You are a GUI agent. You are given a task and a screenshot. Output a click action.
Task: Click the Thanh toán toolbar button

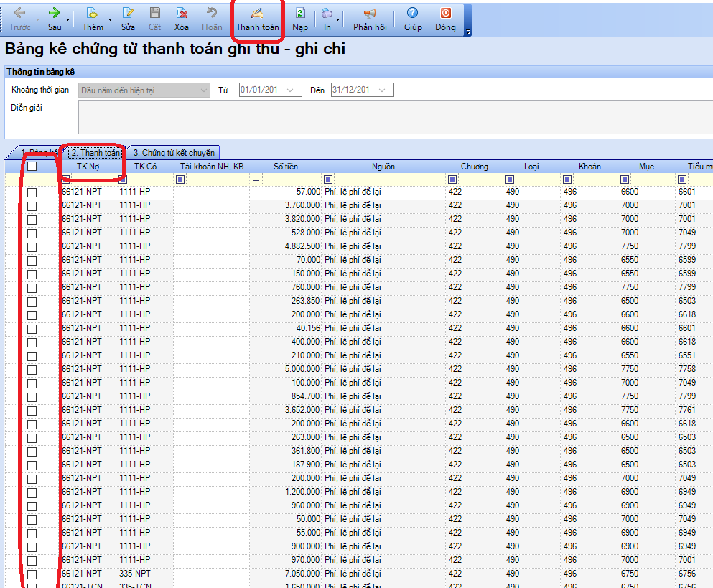pos(257,19)
